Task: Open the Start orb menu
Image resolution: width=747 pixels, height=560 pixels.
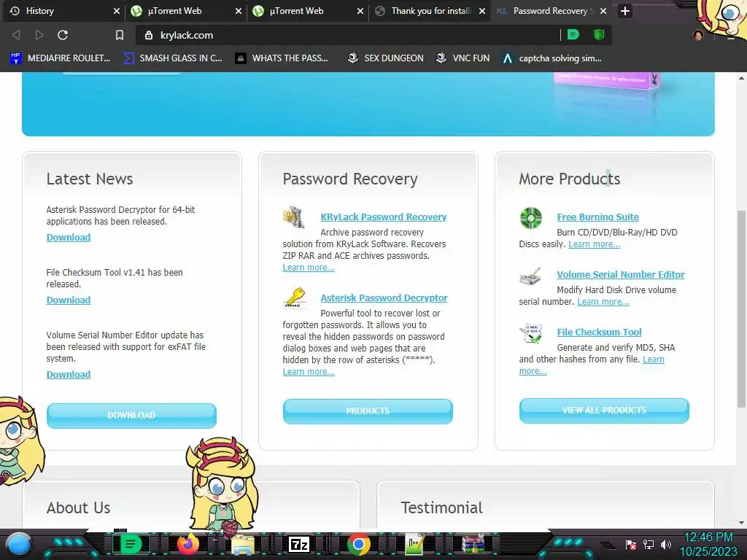Action: coord(18,544)
